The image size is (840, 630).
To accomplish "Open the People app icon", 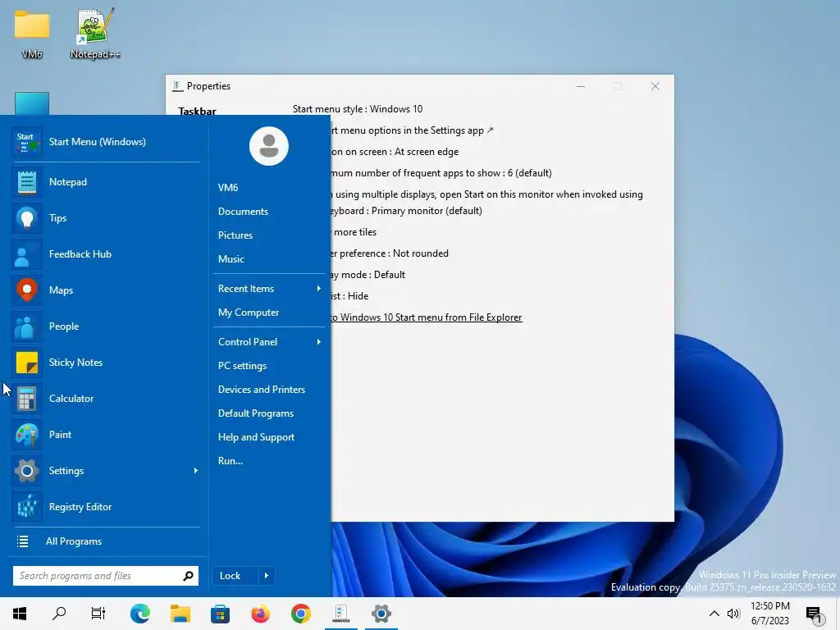I will 27,326.
